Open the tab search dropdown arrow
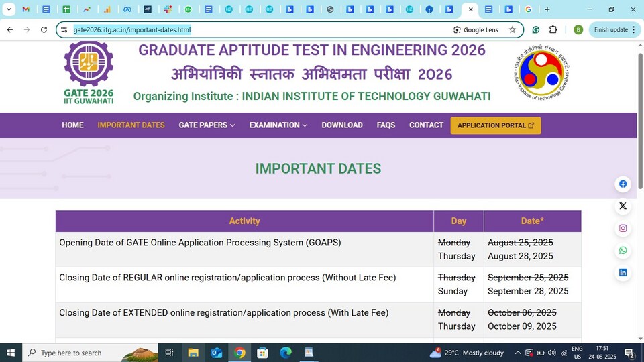 click(9, 9)
